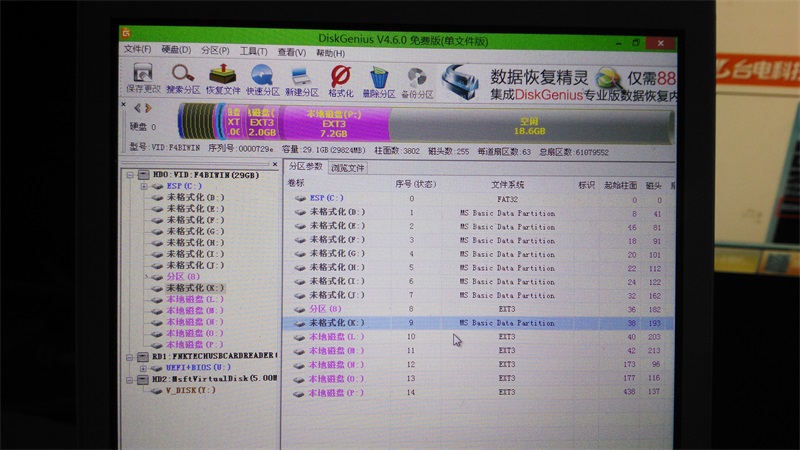Click the 保存更改 save changes toolbar icon
Image resolution: width=800 pixels, height=450 pixels.
click(x=143, y=78)
